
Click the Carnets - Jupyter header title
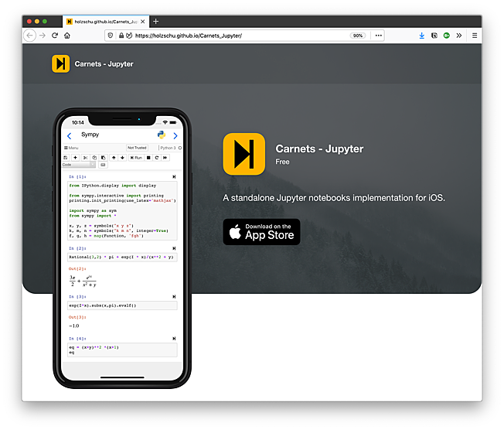[104, 64]
